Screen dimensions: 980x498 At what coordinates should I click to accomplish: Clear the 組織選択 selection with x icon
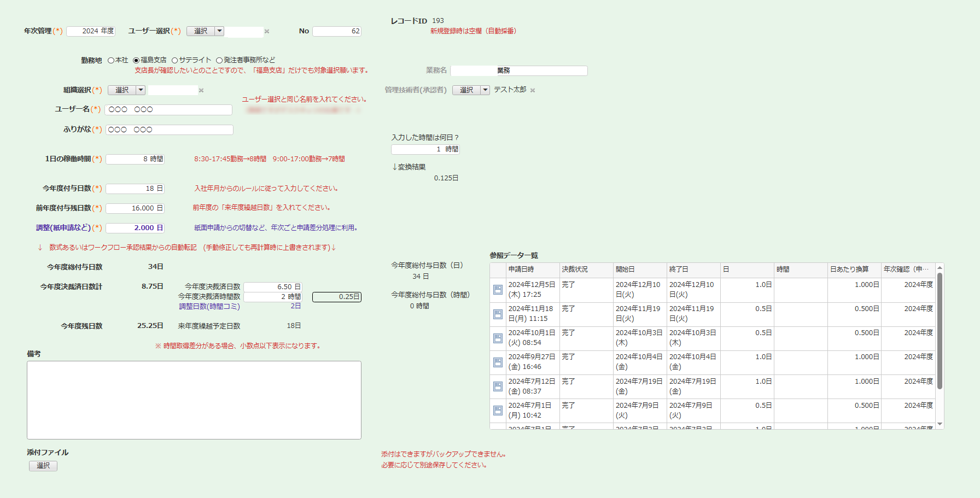[201, 91]
